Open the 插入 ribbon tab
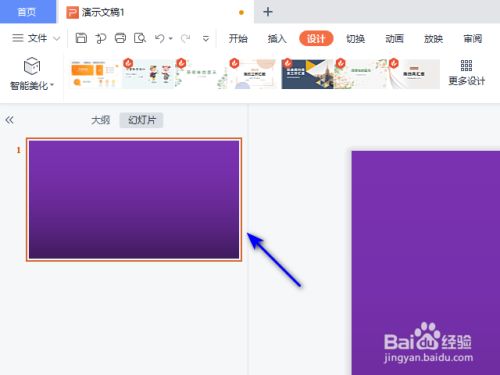Image resolution: width=500 pixels, height=375 pixels. click(277, 39)
